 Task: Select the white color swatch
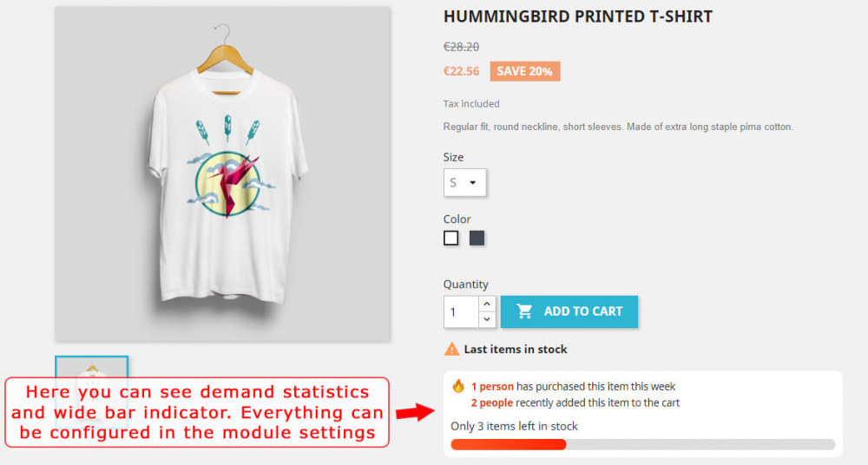[451, 238]
